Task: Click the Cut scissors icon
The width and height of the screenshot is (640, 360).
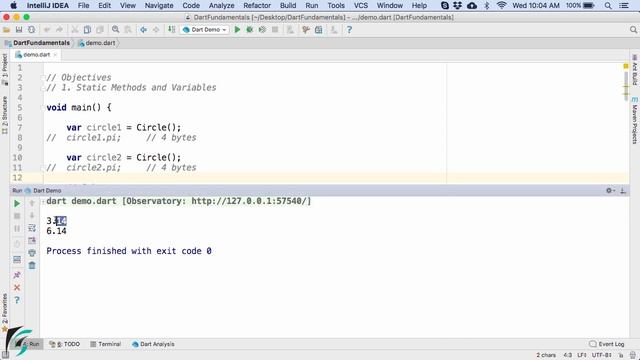Action: [75, 30]
